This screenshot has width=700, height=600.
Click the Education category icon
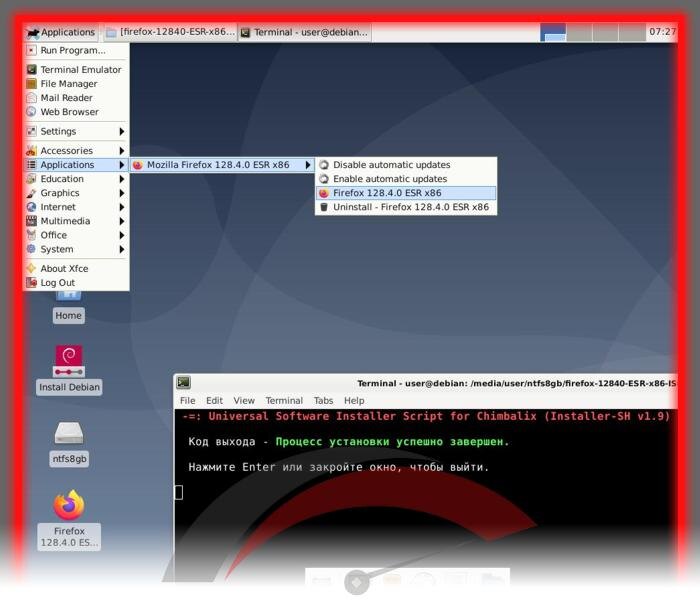(31, 179)
